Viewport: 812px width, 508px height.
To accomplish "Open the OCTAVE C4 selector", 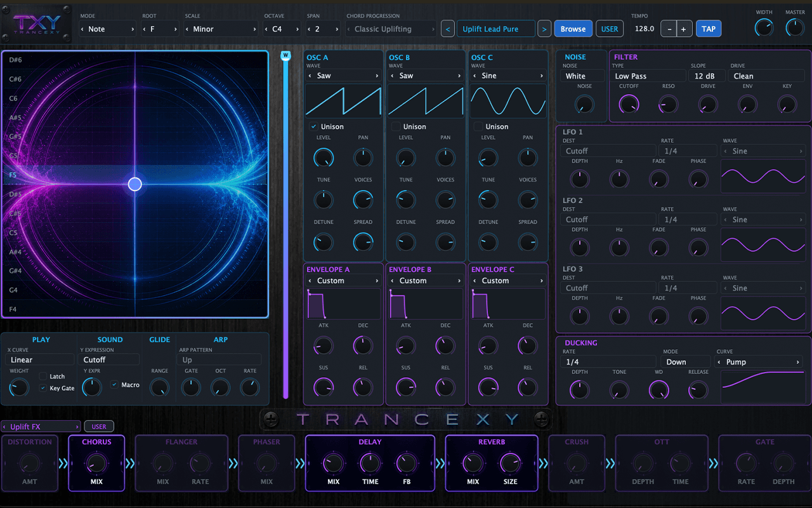I will [x=283, y=29].
